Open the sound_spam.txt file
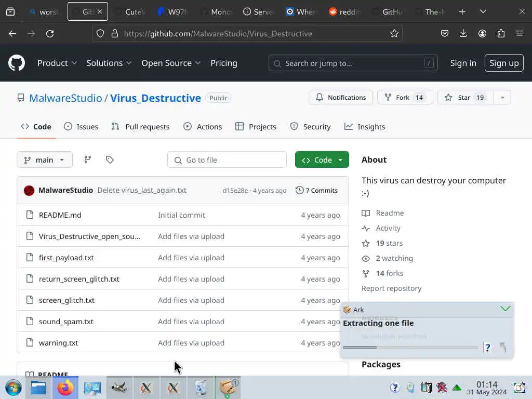 point(66,322)
